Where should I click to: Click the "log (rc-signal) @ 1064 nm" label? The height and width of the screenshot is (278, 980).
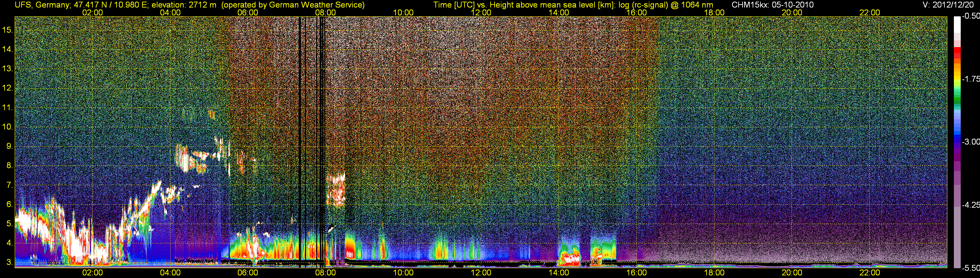[x=666, y=5]
